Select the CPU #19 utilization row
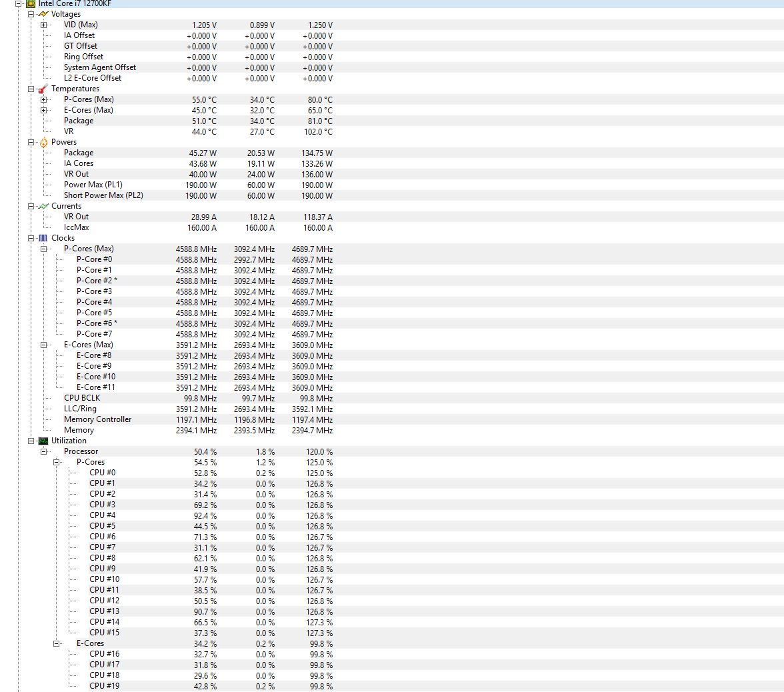Viewport: 784px width, 692px height. point(104,686)
